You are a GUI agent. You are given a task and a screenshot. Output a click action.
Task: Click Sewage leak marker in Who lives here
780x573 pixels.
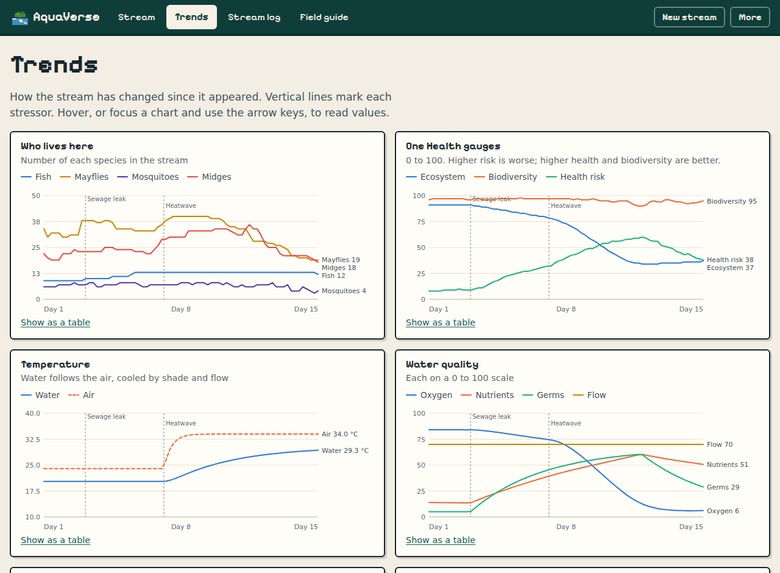(x=106, y=199)
